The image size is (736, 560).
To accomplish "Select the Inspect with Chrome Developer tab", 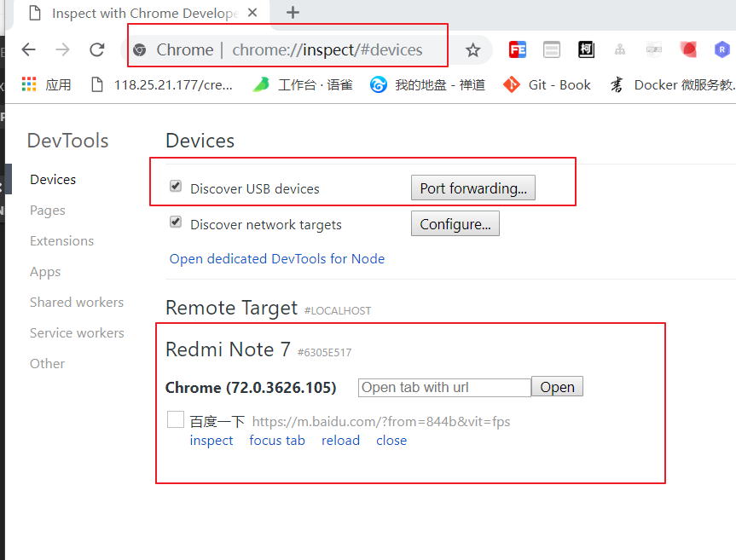I will coord(141,13).
